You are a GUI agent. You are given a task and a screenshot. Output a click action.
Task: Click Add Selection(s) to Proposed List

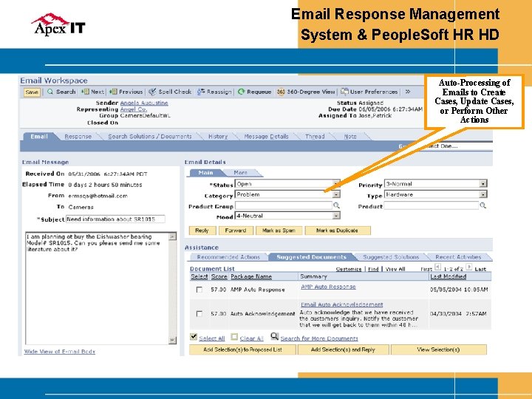click(x=242, y=349)
